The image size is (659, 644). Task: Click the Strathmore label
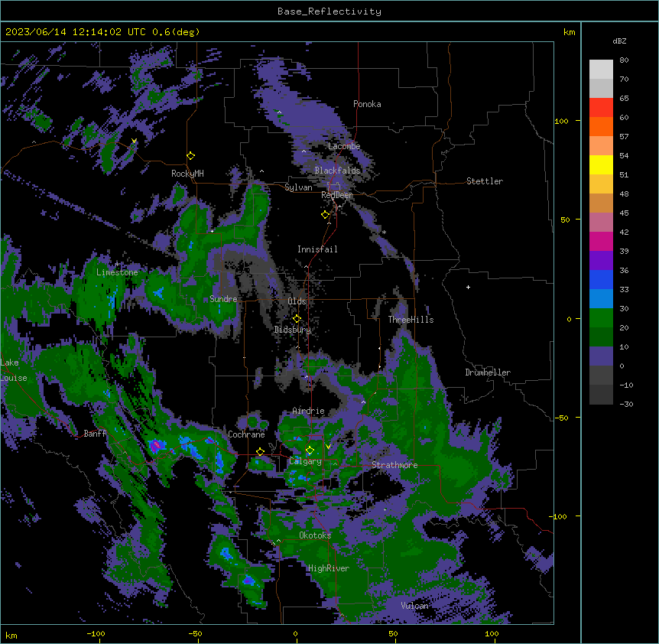[394, 465]
